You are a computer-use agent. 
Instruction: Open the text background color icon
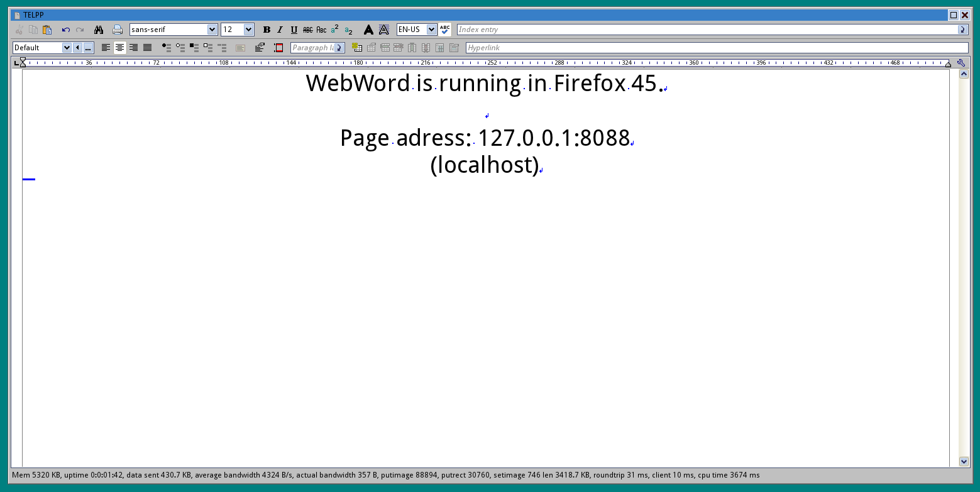pos(384,30)
